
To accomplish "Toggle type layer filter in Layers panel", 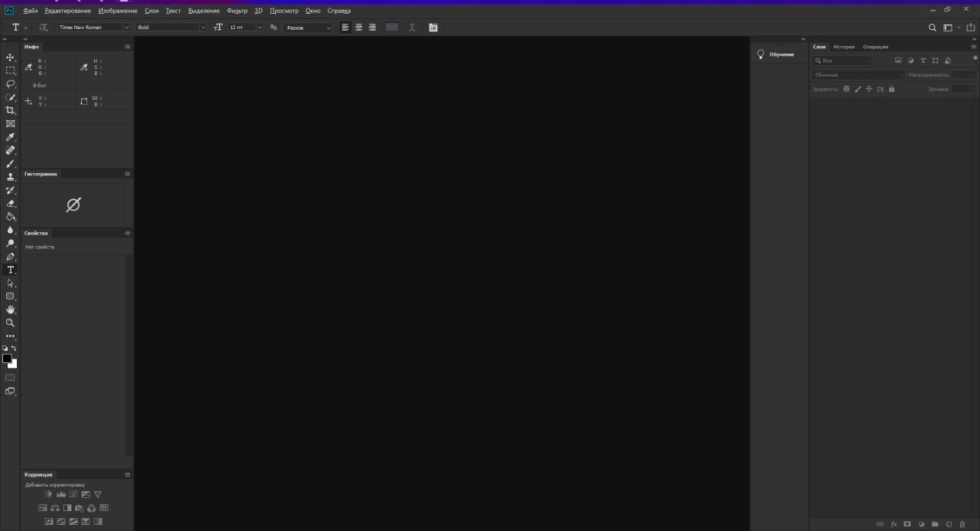I will [x=923, y=61].
